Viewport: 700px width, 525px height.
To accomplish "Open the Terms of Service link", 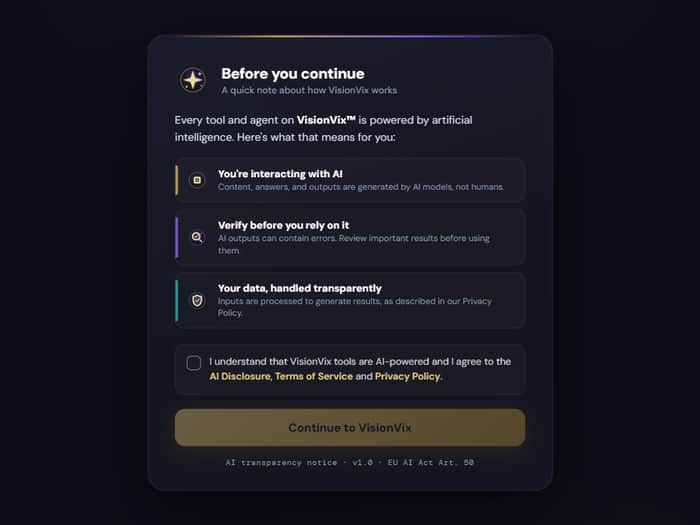I will (x=314, y=376).
